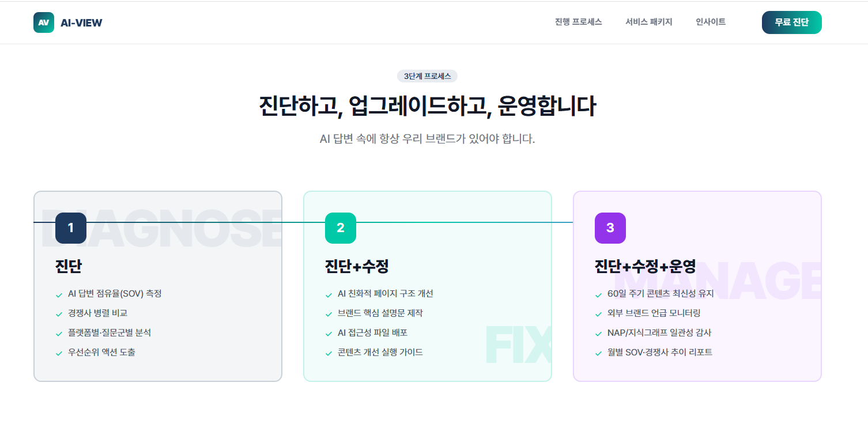The width and height of the screenshot is (868, 428).
Task: Click checkmark beside AI 답변 점유율(SOV) 측정
Action: coord(59,295)
